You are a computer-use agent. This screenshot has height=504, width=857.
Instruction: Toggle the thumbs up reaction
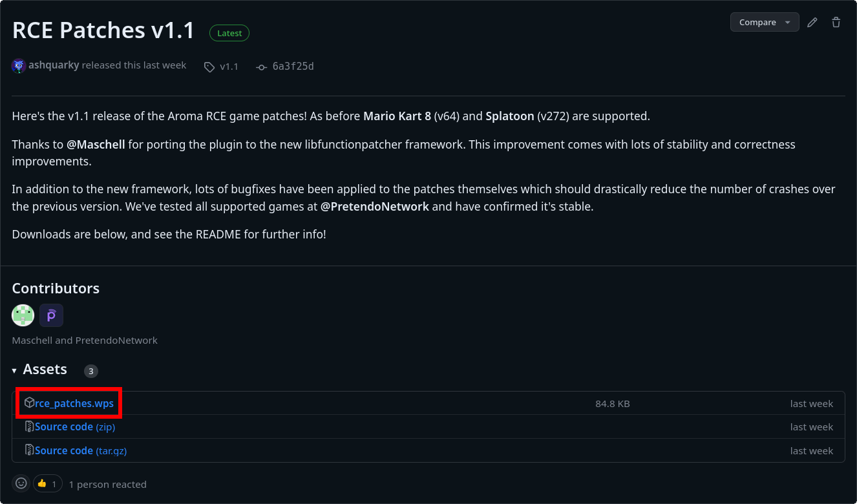pyautogui.click(x=48, y=483)
